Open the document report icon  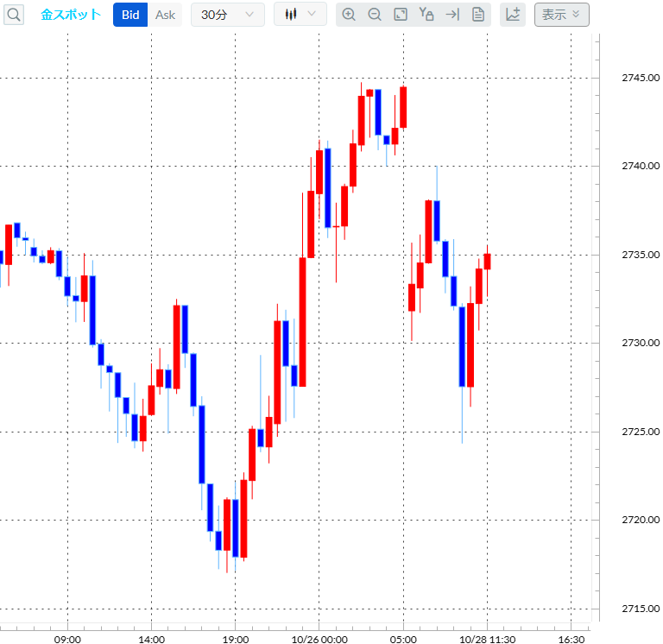(478, 15)
